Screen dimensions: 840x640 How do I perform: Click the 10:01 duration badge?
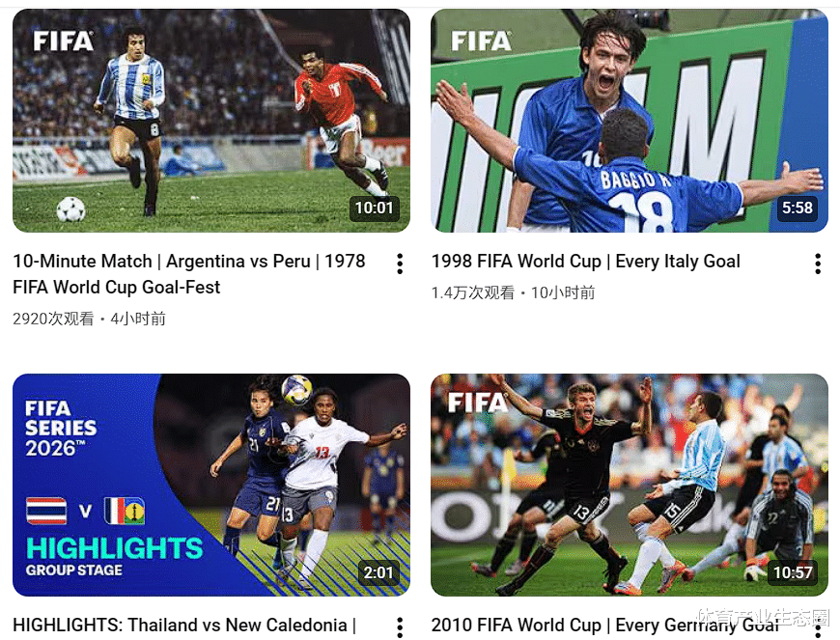coord(374,208)
